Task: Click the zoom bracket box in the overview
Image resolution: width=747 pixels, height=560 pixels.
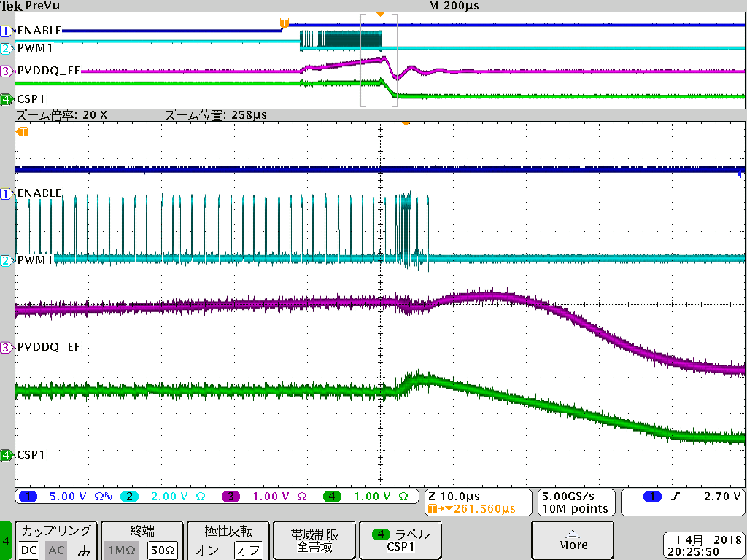Action: [379, 61]
